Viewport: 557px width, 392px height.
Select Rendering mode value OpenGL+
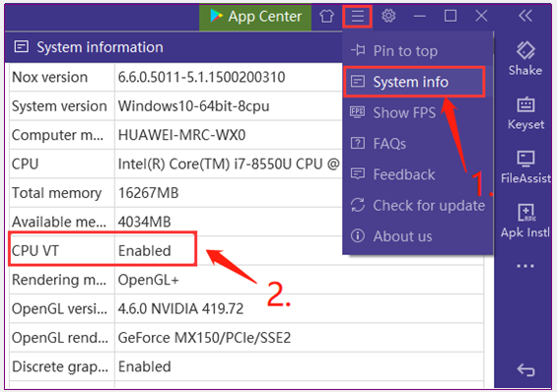coord(148,280)
